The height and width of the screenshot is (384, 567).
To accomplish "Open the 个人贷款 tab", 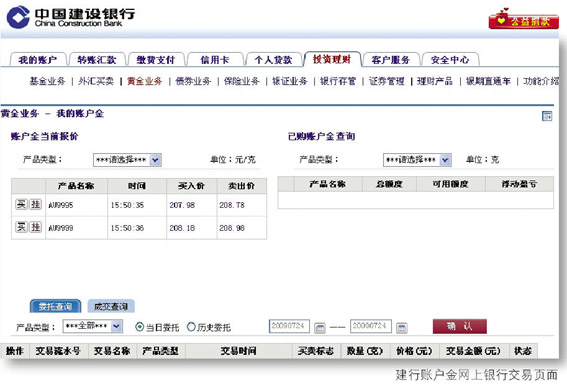I will (273, 60).
